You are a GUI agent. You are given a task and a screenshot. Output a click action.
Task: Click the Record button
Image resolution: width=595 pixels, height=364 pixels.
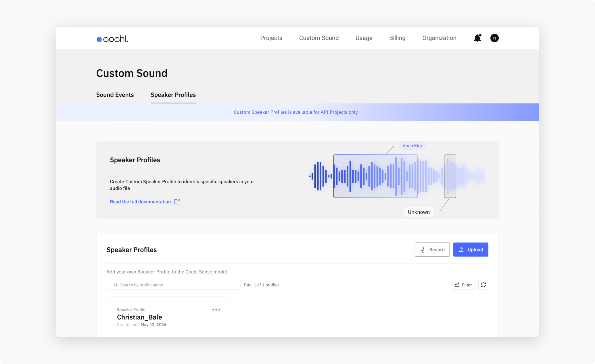[x=432, y=250]
